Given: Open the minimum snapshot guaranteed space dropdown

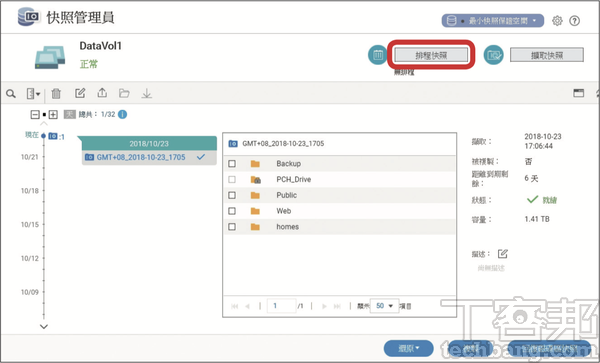Looking at the screenshot, I should (493, 21).
